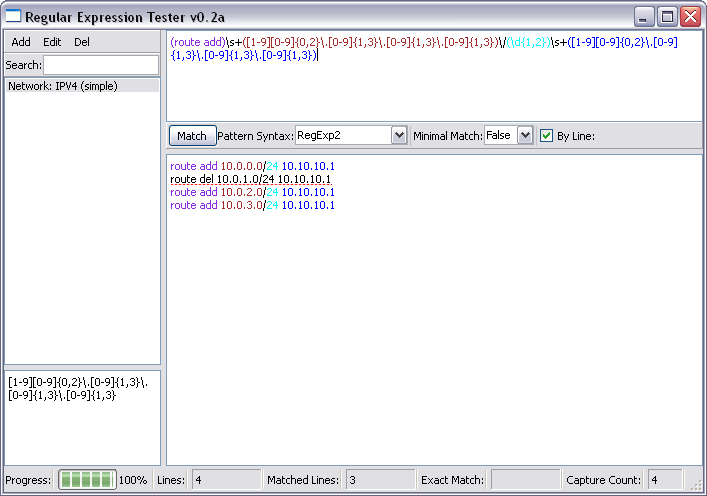
Task: Click the unmatched 'route del 10.0.1.0/24' line
Action: tap(251, 179)
